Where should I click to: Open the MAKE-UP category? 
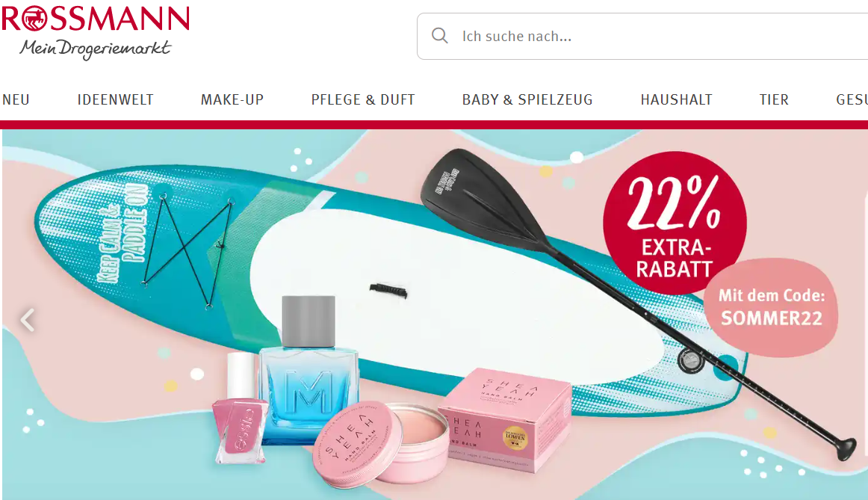(232, 99)
